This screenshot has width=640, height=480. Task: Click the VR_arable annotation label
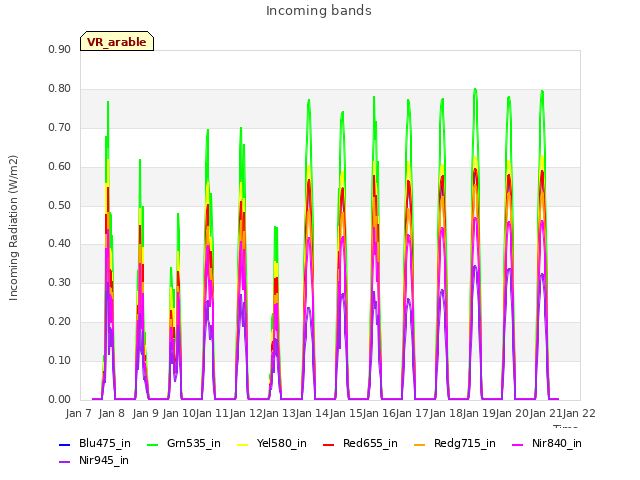coord(117,42)
